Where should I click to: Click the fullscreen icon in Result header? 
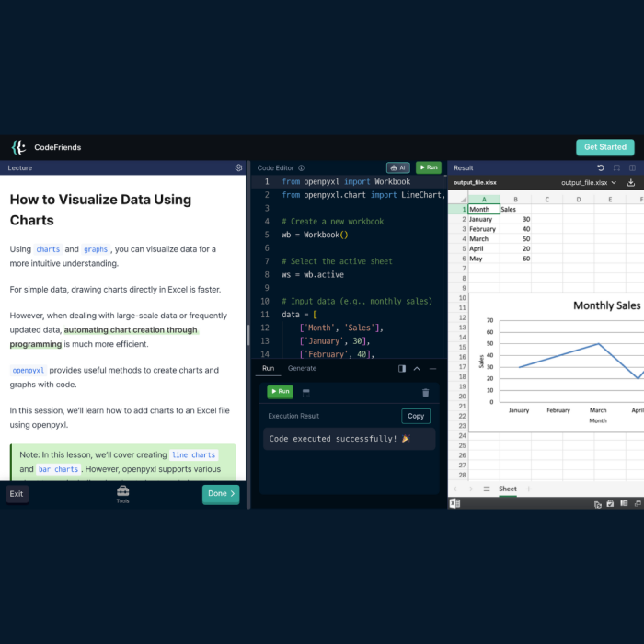click(616, 167)
